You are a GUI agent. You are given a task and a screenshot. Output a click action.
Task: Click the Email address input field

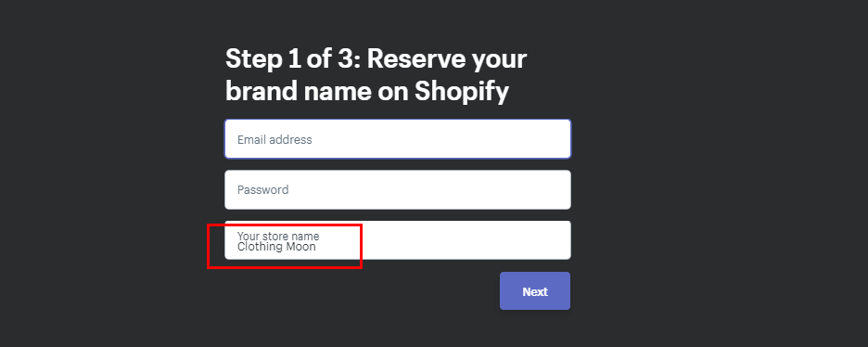point(398,139)
